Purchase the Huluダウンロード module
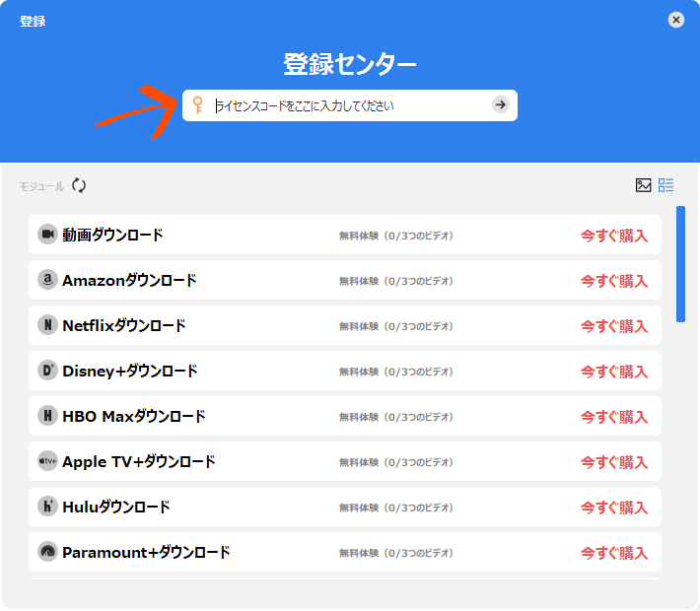700x611 pixels. click(613, 508)
